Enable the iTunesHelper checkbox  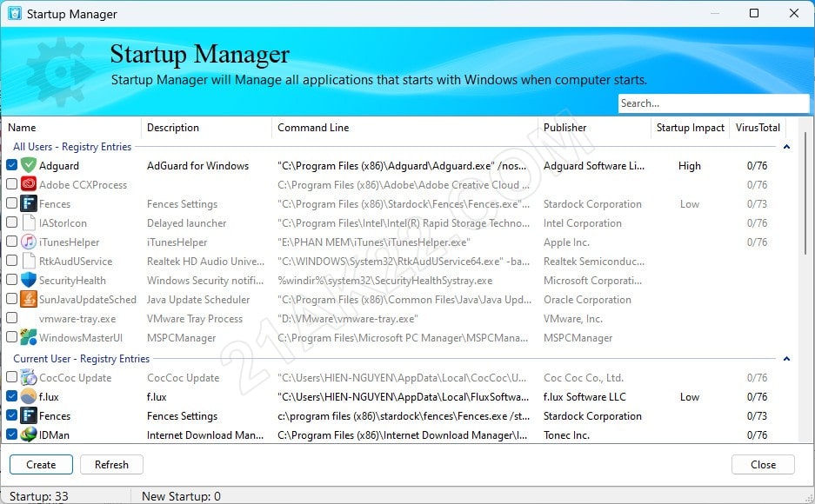[11, 242]
